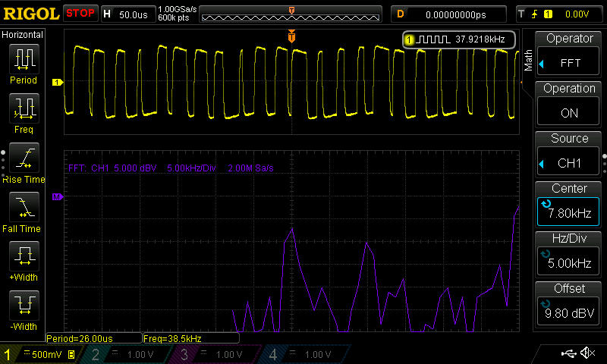Click the USB connection status icon

pyautogui.click(x=569, y=354)
